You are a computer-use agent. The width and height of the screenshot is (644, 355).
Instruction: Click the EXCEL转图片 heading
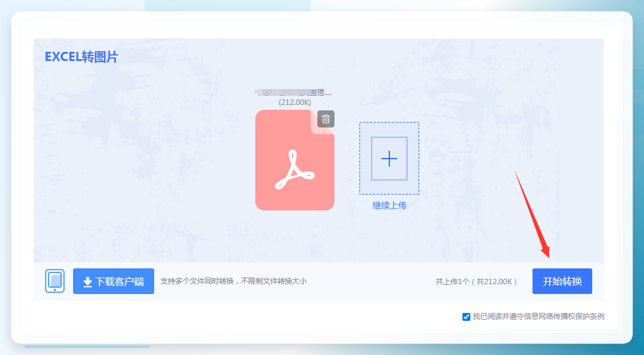[x=81, y=57]
